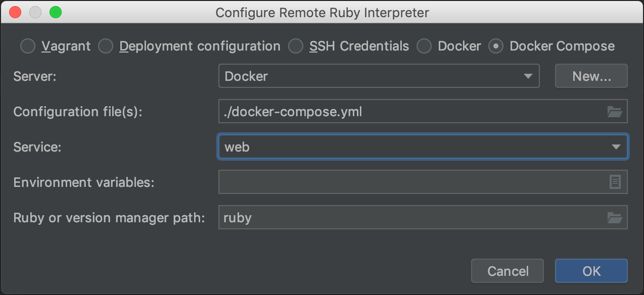Image resolution: width=644 pixels, height=295 pixels.
Task: Select the docker-compose.yml path text field
Action: pyautogui.click(x=354, y=111)
